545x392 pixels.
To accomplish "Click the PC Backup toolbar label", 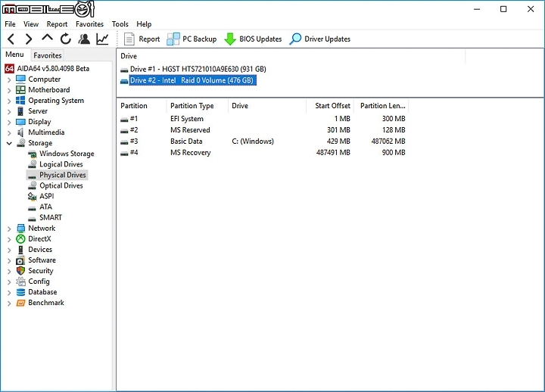I will pyautogui.click(x=200, y=39).
